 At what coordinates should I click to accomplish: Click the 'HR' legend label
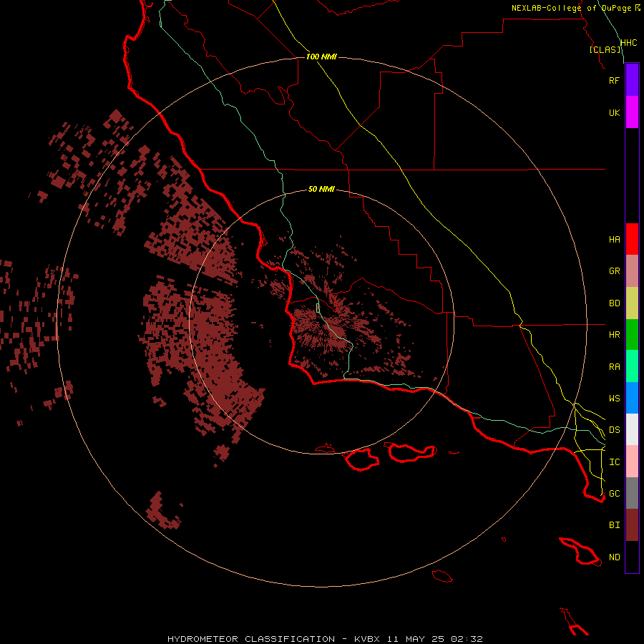click(614, 335)
